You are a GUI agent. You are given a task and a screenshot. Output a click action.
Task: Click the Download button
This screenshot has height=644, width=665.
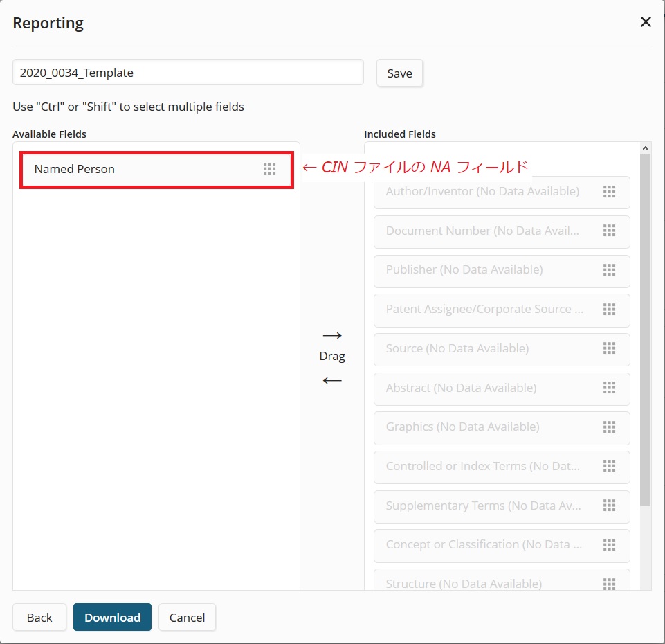[112, 617]
